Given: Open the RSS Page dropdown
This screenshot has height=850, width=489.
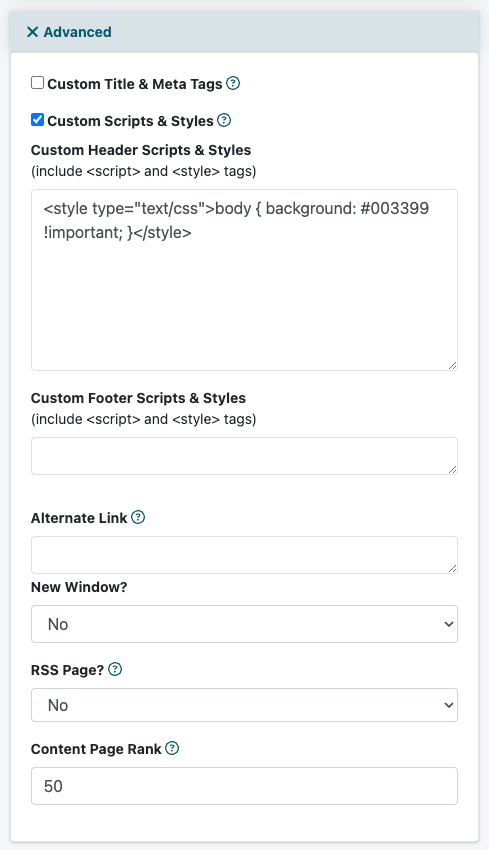Looking at the screenshot, I should (244, 705).
